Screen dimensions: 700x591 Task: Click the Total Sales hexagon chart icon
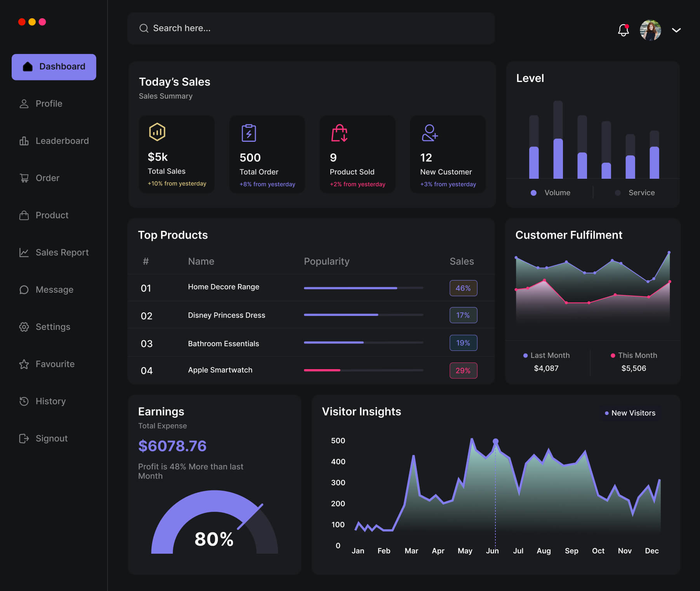[x=157, y=132]
